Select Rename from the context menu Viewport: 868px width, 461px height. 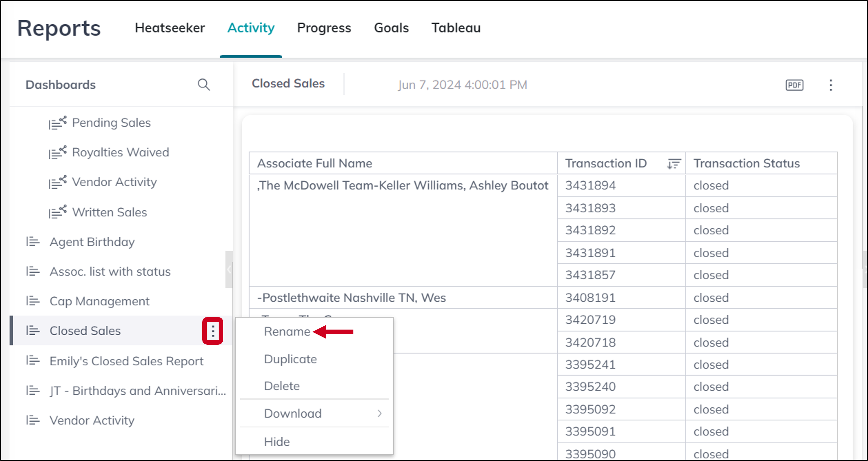coord(287,331)
